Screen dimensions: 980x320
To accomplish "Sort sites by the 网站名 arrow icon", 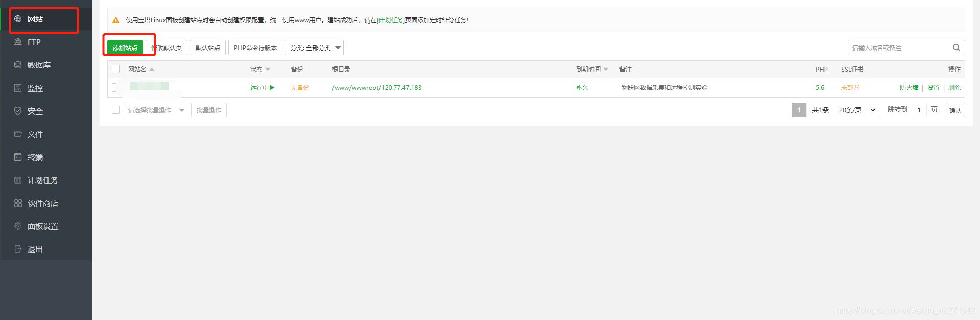I will (x=152, y=70).
